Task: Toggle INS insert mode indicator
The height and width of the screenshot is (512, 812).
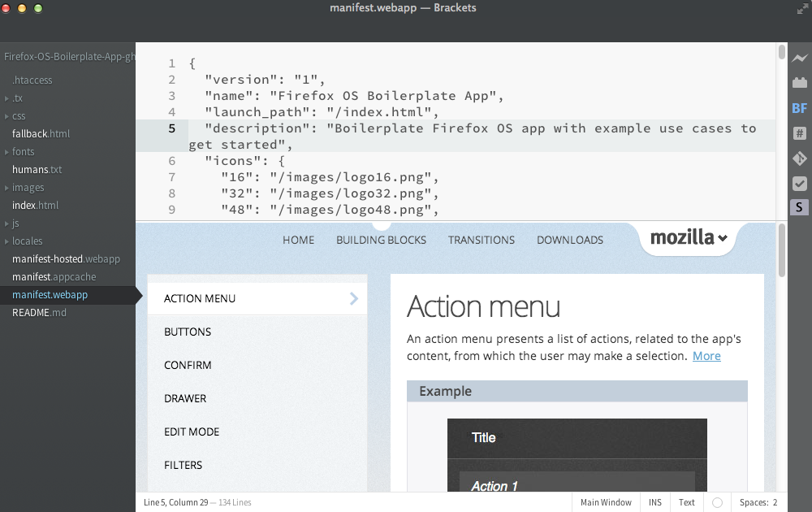Action: tap(655, 503)
